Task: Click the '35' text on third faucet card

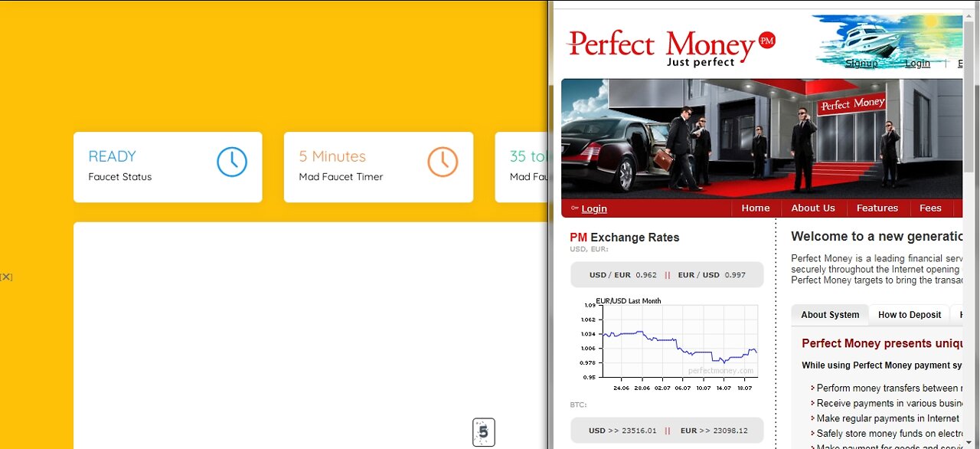Action: coord(518,156)
